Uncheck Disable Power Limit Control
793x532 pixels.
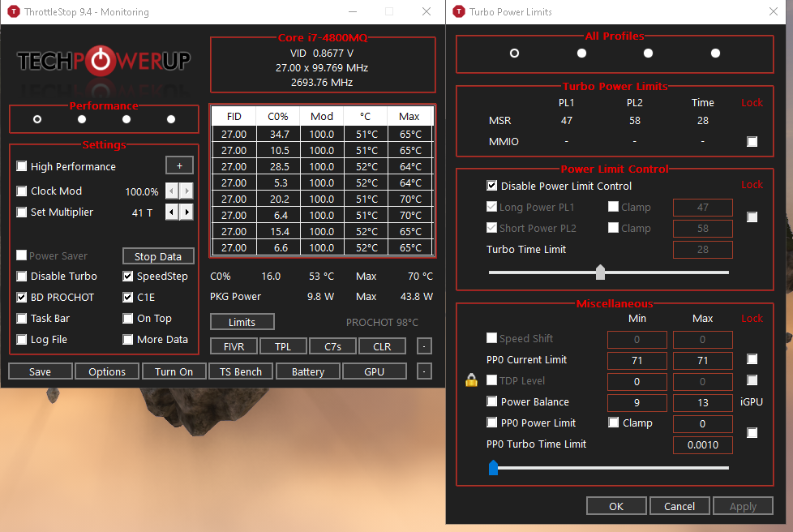pos(491,186)
